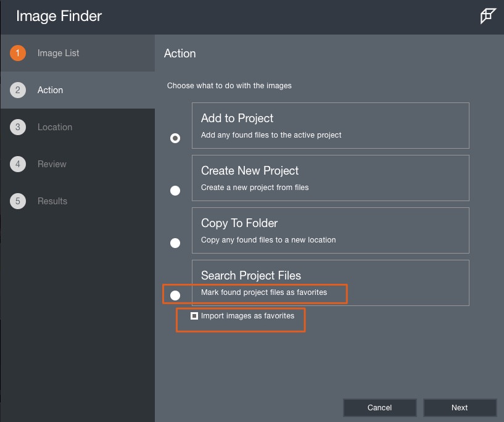Click the step 2 number circle
The height and width of the screenshot is (422, 504).
tap(18, 90)
